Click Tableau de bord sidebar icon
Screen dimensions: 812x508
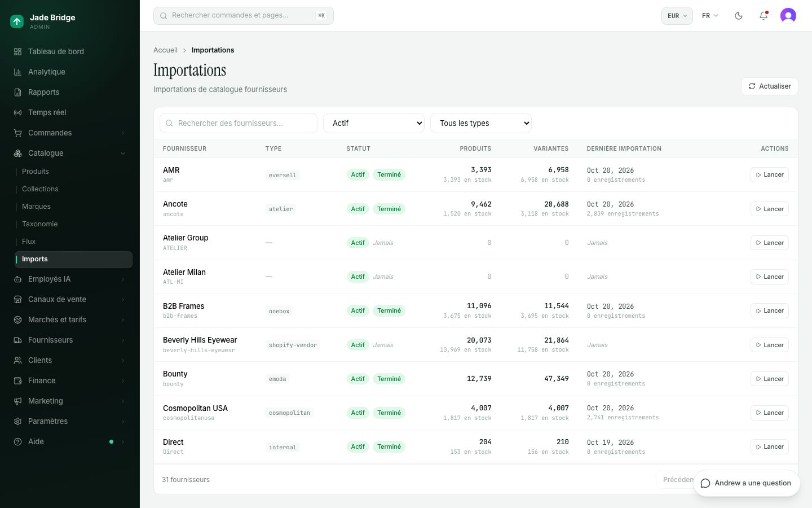(x=17, y=51)
